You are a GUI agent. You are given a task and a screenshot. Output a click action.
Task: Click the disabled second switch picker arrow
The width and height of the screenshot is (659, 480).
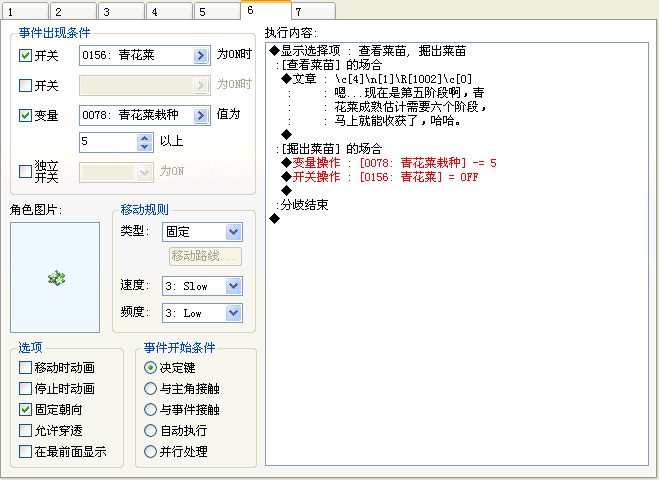click(x=201, y=85)
